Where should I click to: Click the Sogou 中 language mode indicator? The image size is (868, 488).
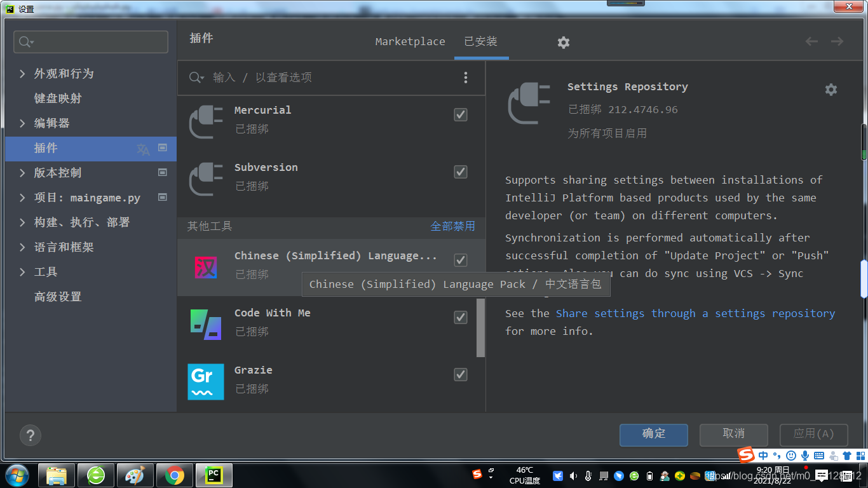click(763, 456)
